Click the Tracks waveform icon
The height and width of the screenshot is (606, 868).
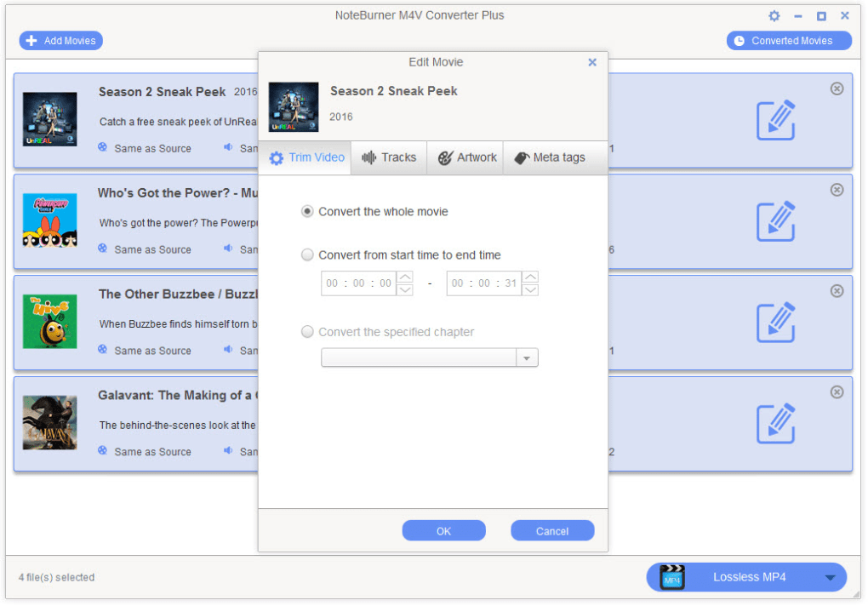point(368,157)
